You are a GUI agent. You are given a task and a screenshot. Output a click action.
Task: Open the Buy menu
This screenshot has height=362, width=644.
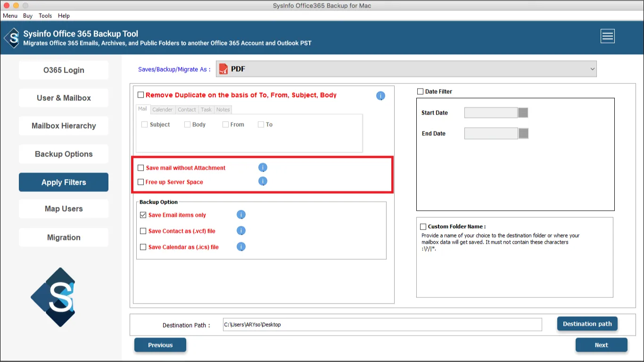28,16
